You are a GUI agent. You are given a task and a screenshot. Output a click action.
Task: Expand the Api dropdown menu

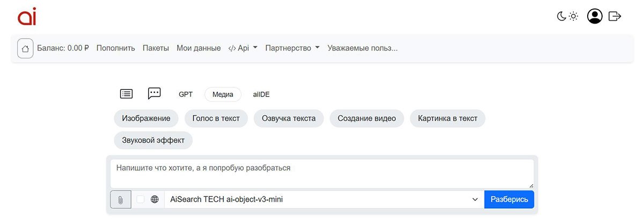click(x=243, y=48)
